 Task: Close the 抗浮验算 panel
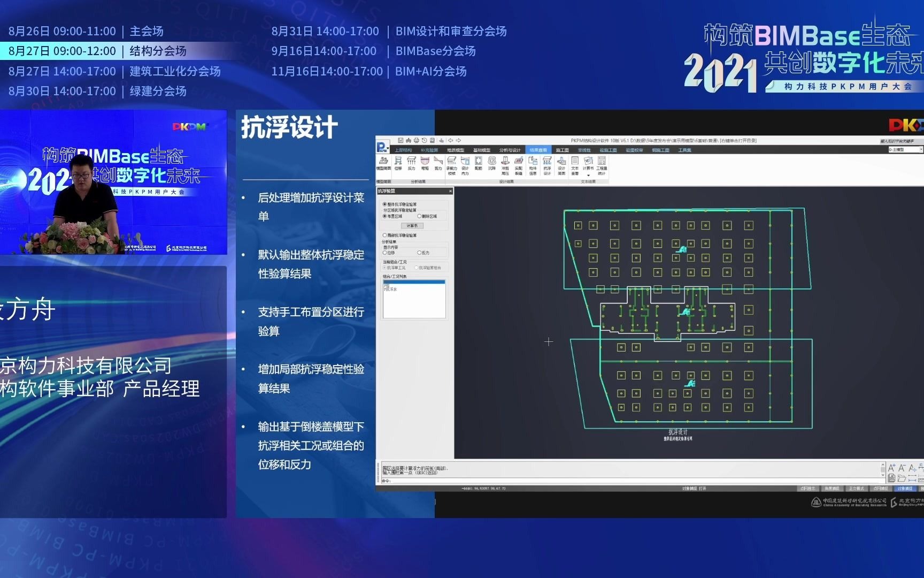pyautogui.click(x=450, y=191)
